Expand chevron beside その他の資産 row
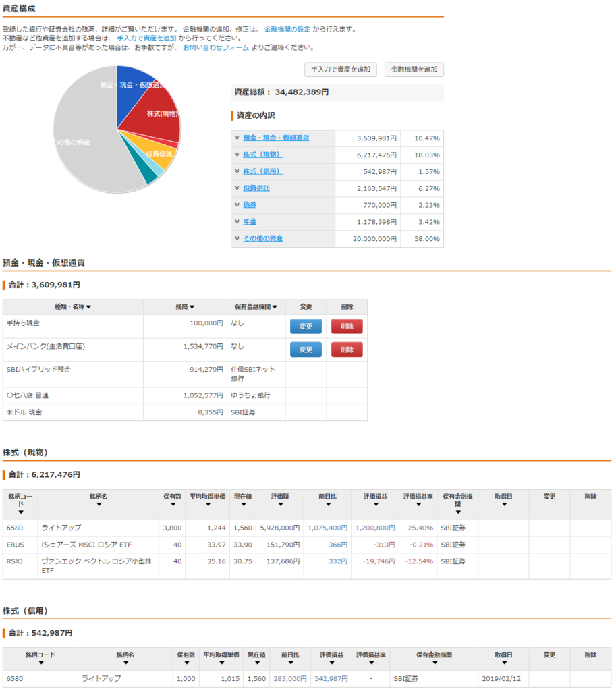Image resolution: width=616 pixels, height=691 pixels. 237,238
